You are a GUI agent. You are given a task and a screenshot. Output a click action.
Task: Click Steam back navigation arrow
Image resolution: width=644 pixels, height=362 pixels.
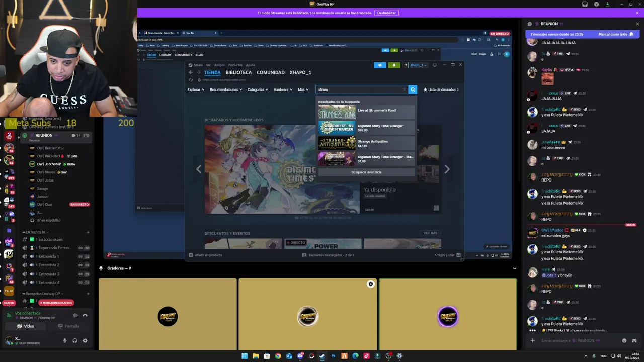point(191,72)
